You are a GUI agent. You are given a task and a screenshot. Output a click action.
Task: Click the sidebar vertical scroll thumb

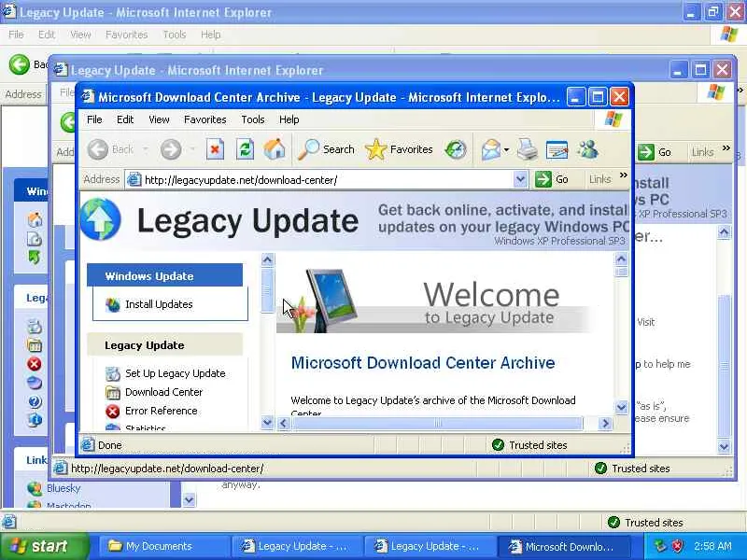pos(267,290)
